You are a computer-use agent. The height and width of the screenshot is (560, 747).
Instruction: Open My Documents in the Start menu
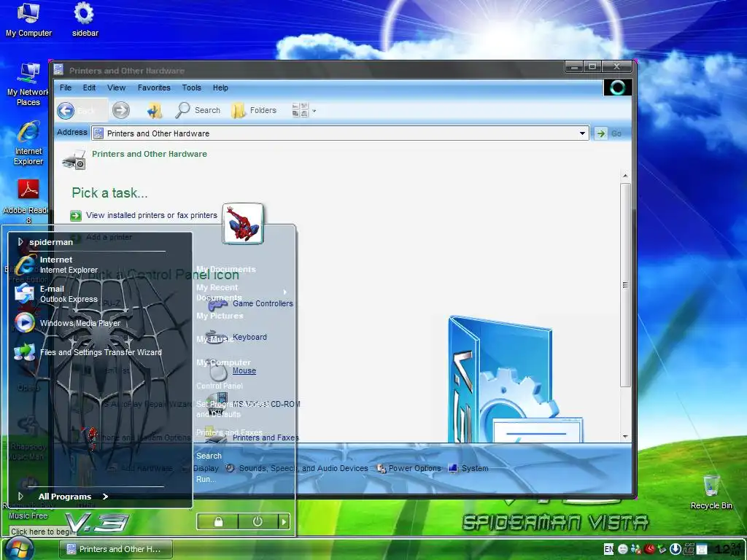point(226,269)
